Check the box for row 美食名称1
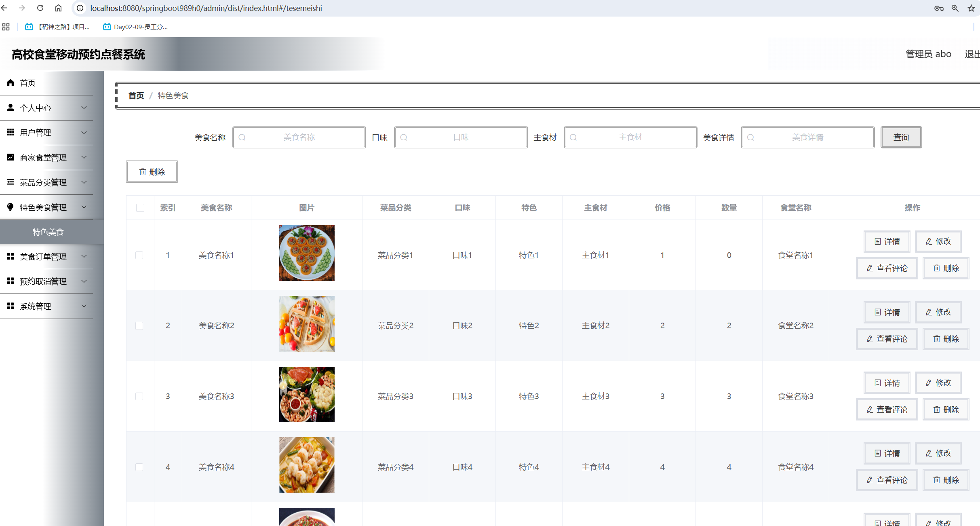 point(139,255)
